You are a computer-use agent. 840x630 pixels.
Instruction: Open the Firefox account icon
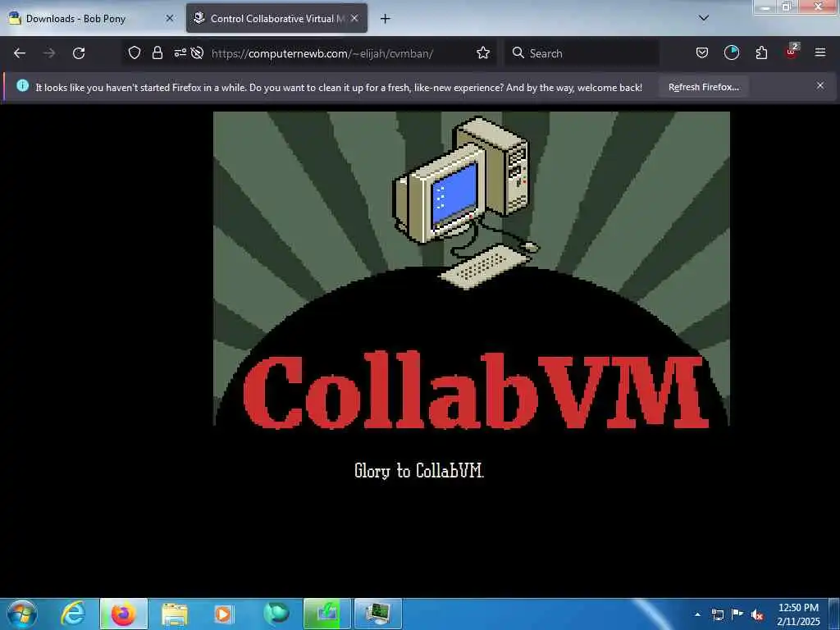731,52
